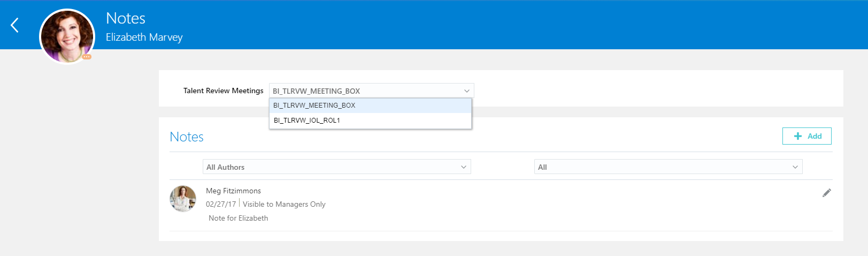Click the orange speech bubble badge

(x=87, y=57)
